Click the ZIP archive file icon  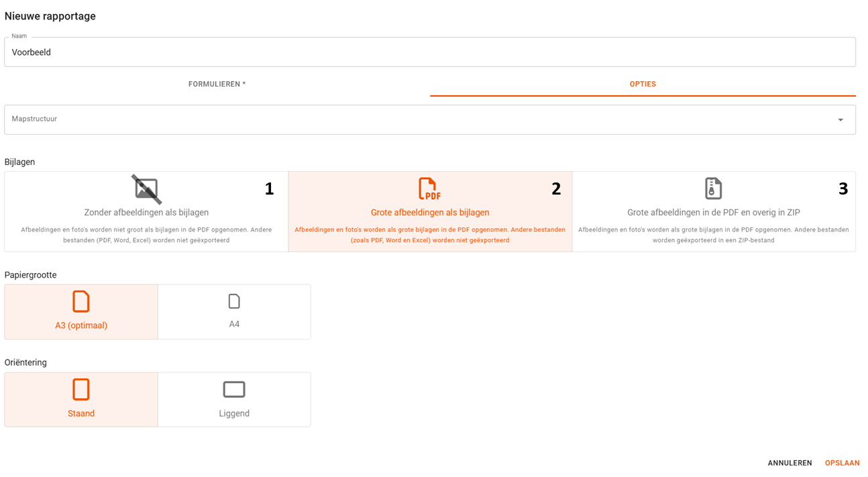click(713, 189)
